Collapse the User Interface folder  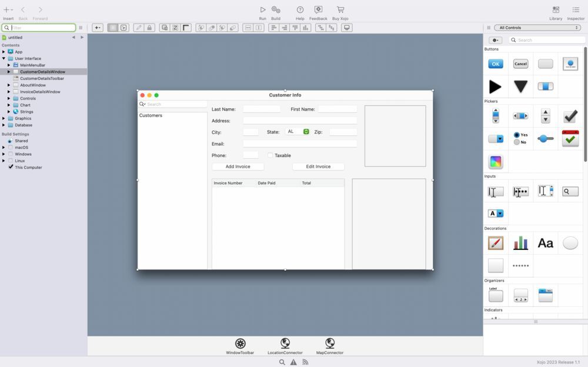click(4, 59)
